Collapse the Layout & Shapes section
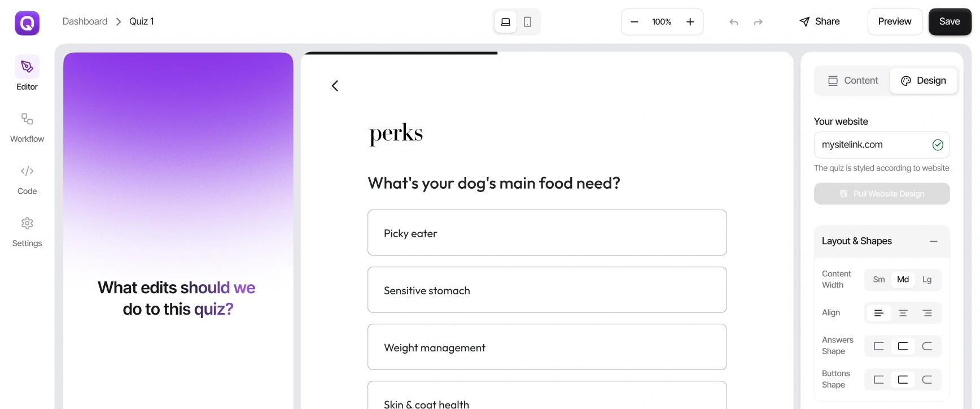The height and width of the screenshot is (409, 980). [934, 241]
